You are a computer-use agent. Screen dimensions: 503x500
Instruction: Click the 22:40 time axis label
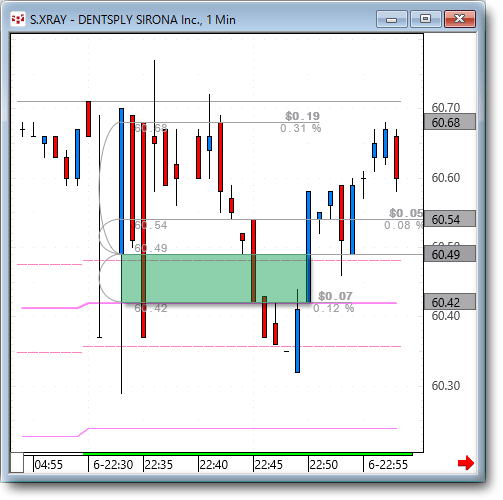pyautogui.click(x=214, y=464)
